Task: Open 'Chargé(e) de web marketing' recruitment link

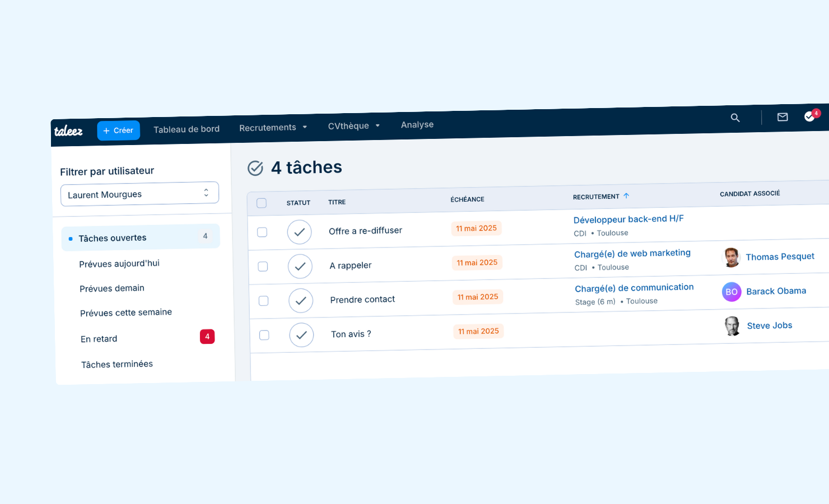Action: click(632, 254)
